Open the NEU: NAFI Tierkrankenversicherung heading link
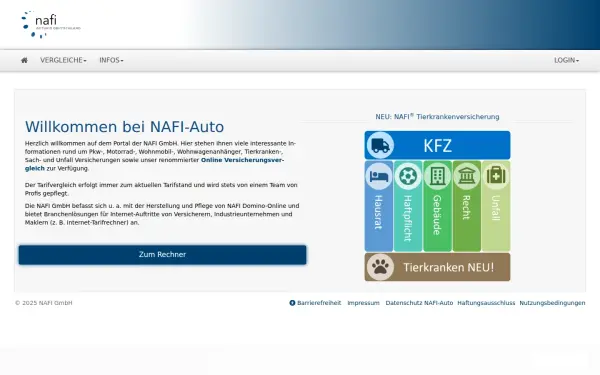This screenshot has height=375, width=600. [x=437, y=116]
